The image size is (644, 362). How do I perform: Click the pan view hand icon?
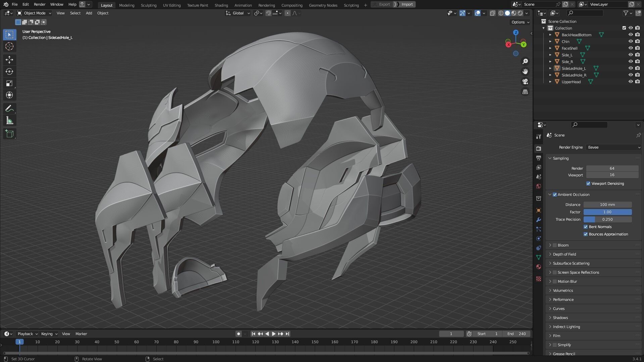tap(525, 71)
